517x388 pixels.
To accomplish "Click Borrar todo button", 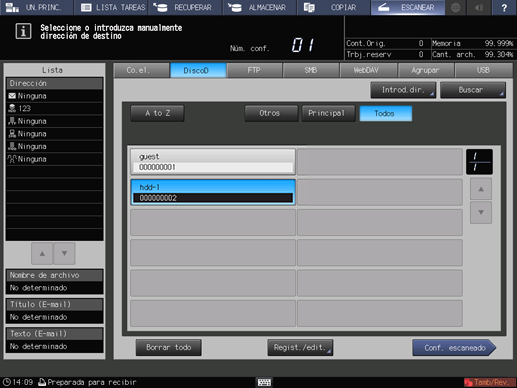I will click(x=169, y=348).
